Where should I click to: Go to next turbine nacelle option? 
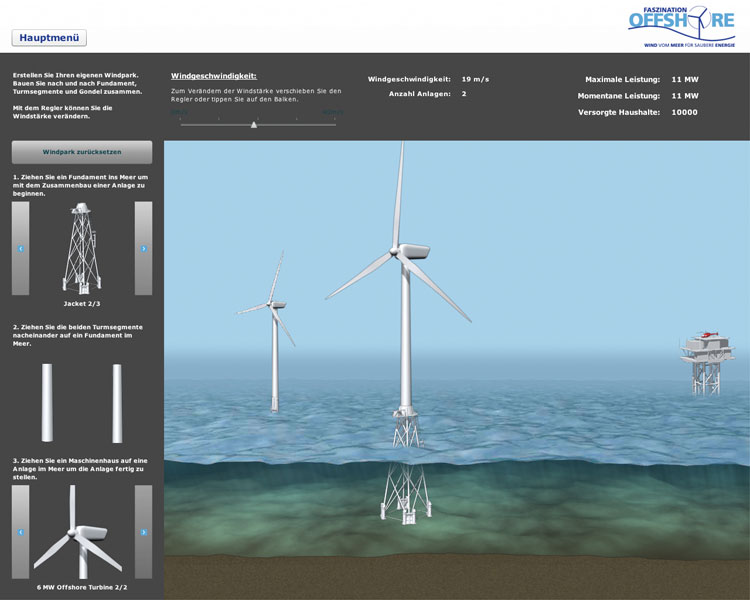pyautogui.click(x=143, y=533)
